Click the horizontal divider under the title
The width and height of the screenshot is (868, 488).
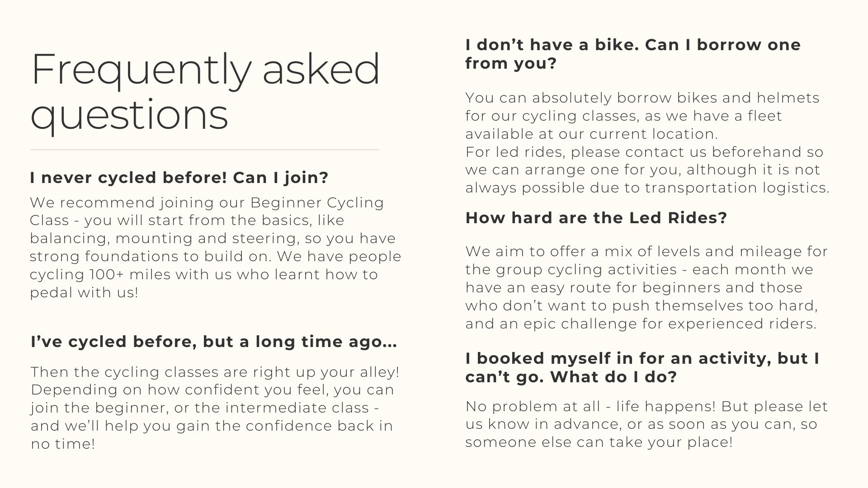204,150
